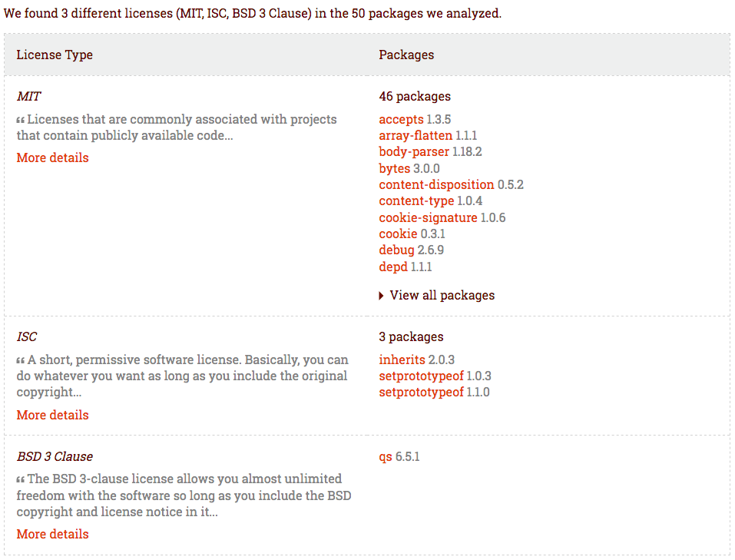Open More details for BSD 3 Clause
The image size is (735, 560).
[52, 534]
